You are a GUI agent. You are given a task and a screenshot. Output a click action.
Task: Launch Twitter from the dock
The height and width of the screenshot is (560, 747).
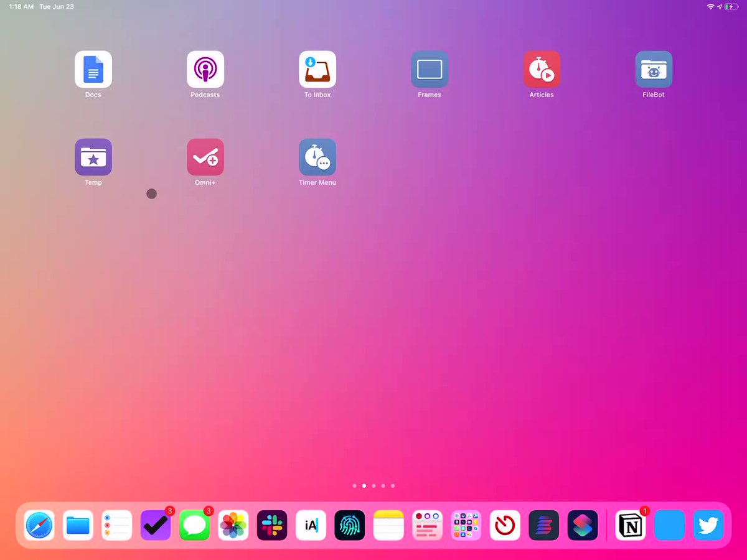point(708,525)
